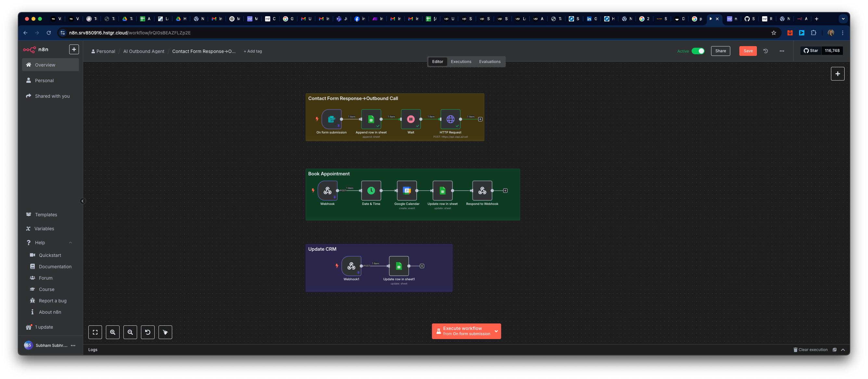The width and height of the screenshot is (868, 379).
Task: Collapse the Help section
Action: (70, 243)
